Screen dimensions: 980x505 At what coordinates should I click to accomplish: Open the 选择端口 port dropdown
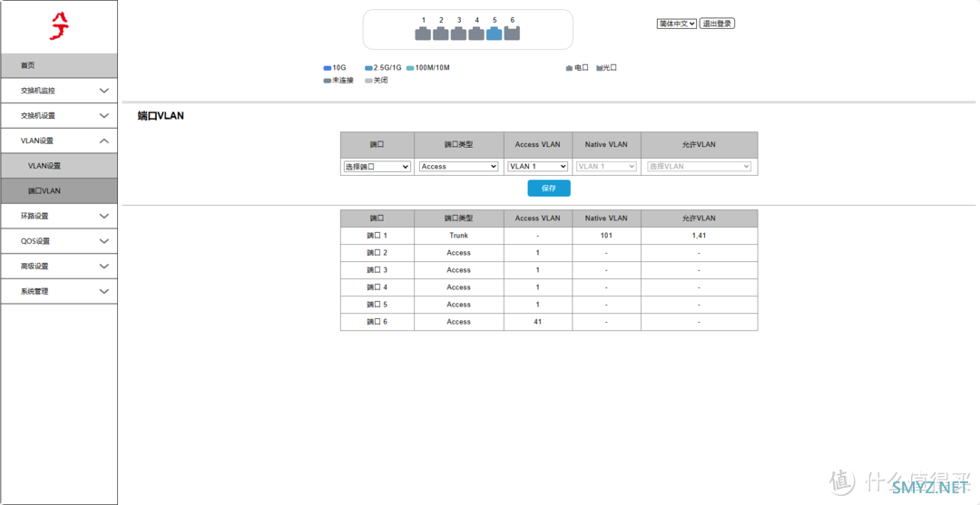pyautogui.click(x=377, y=167)
